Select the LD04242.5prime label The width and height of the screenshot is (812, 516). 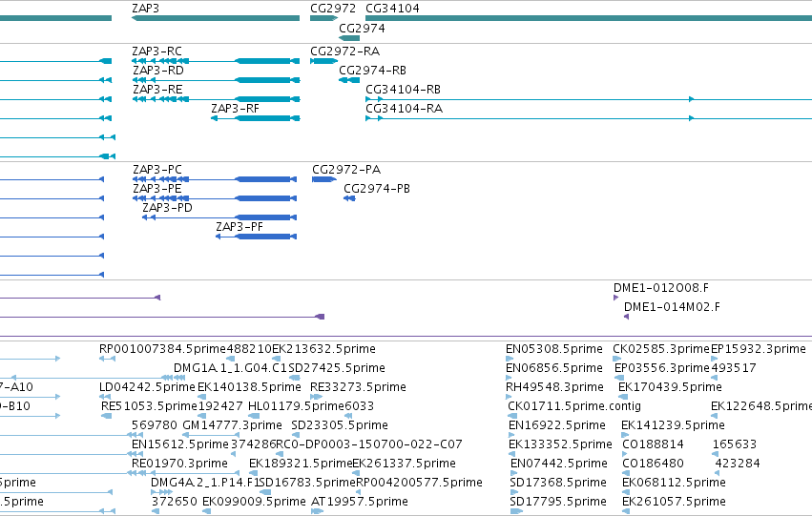pyautogui.click(x=147, y=387)
